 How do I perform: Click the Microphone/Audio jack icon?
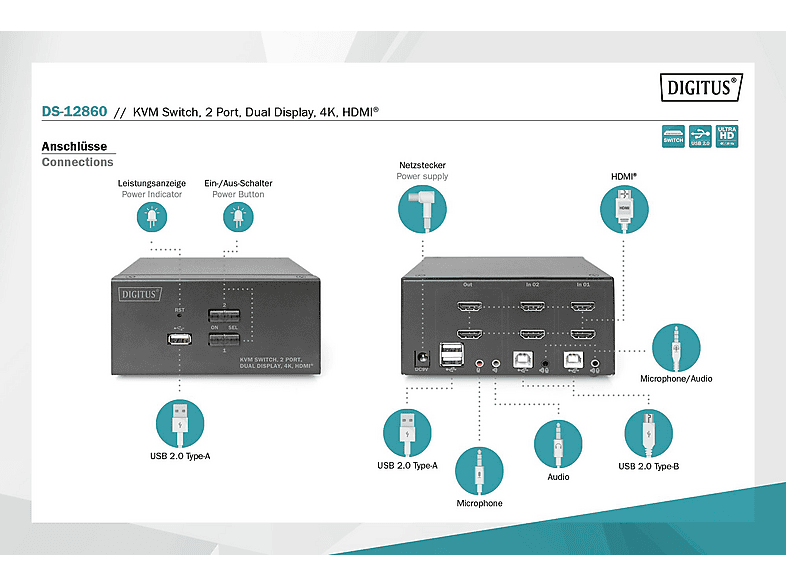(676, 347)
